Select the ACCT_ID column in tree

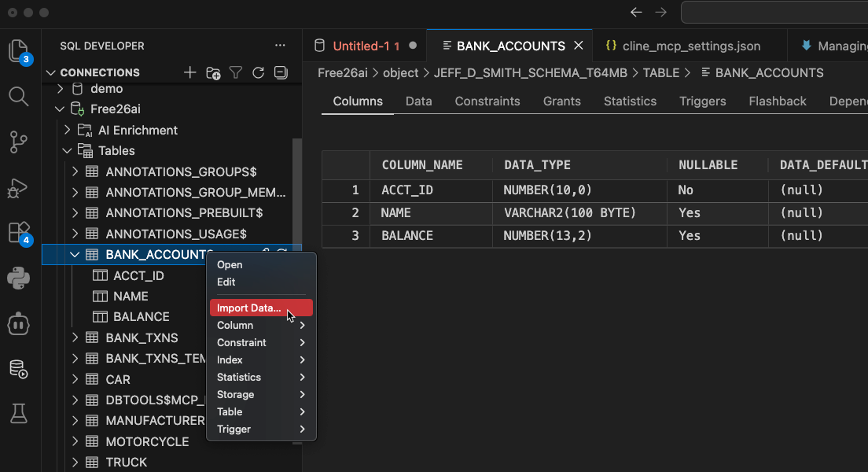(138, 275)
